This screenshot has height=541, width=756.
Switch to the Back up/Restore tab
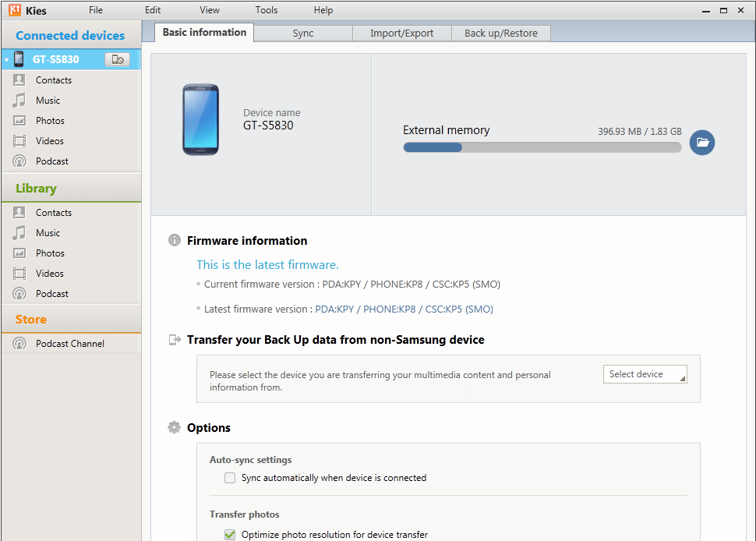click(x=501, y=34)
